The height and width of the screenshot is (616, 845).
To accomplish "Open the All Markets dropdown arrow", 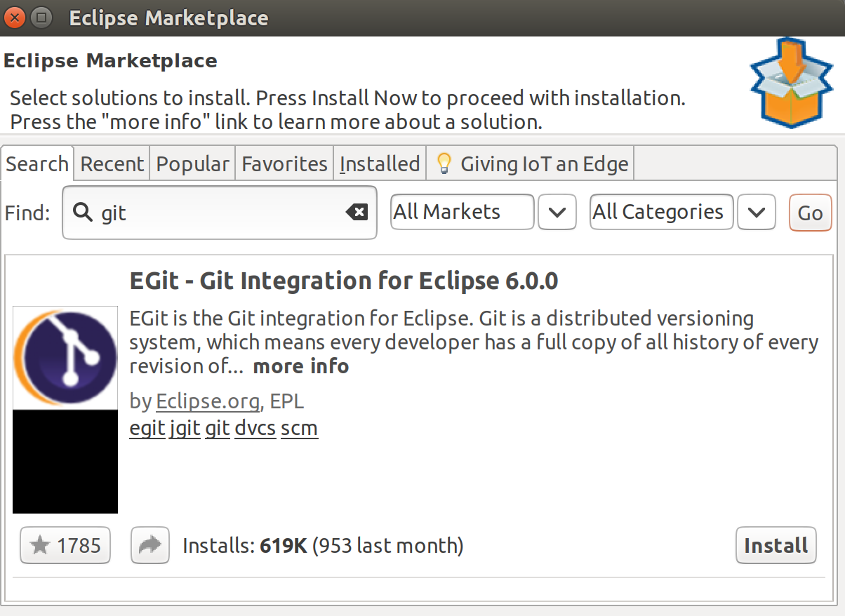I will click(x=557, y=212).
